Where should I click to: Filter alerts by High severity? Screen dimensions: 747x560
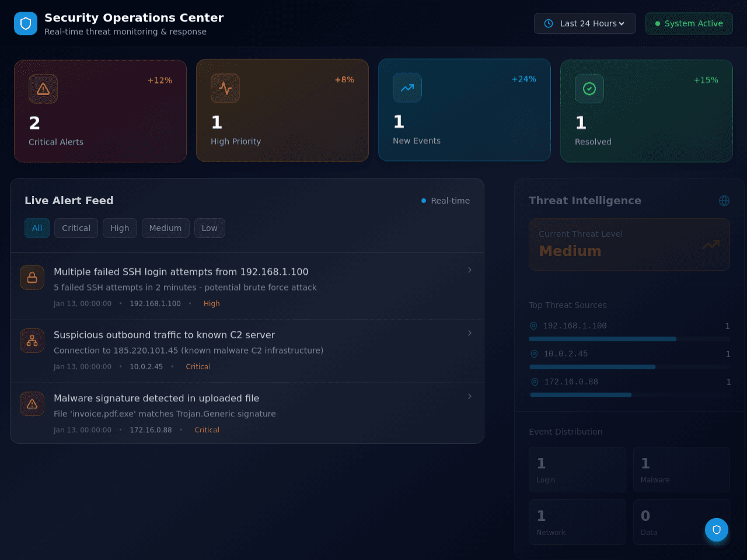tap(120, 228)
